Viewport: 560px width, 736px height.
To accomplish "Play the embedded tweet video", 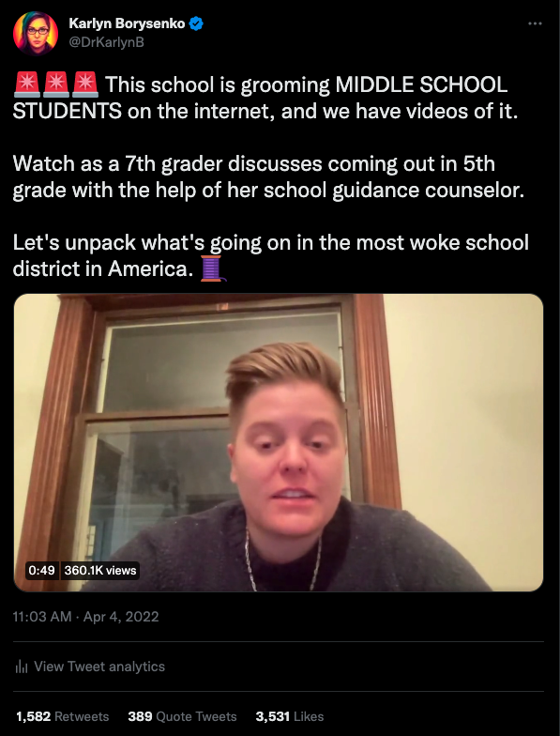I will [279, 443].
